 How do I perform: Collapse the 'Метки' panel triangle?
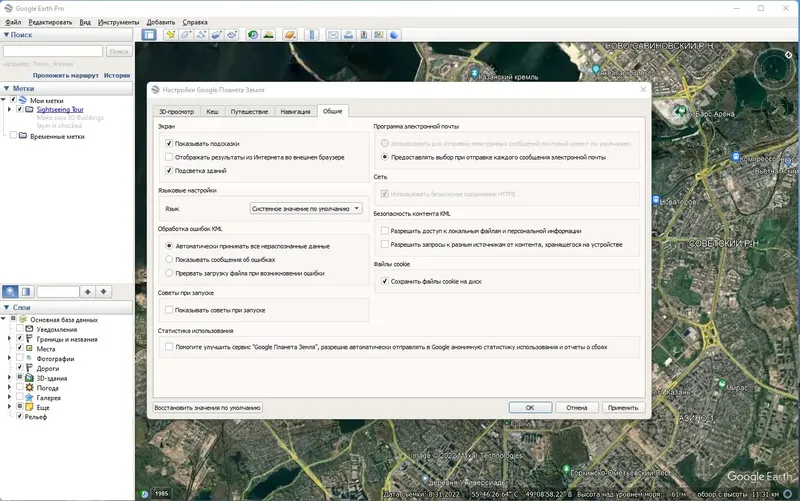point(6,88)
